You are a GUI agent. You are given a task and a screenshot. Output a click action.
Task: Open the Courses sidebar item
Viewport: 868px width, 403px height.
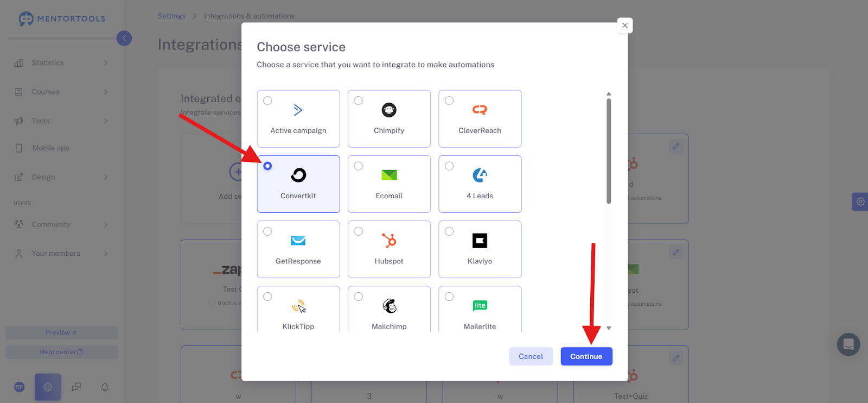click(62, 92)
